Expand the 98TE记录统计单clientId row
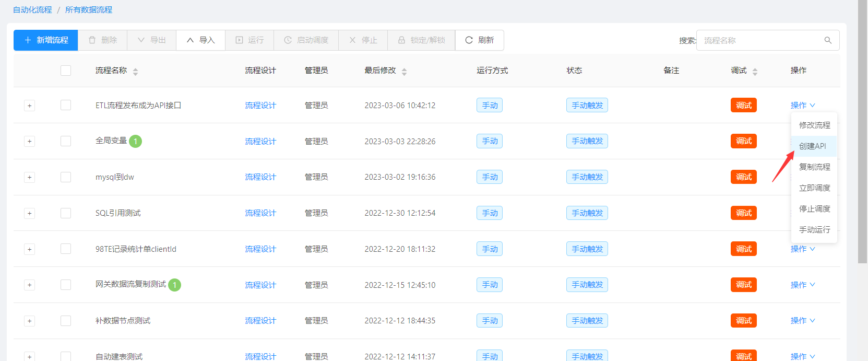868x361 pixels. [x=30, y=249]
